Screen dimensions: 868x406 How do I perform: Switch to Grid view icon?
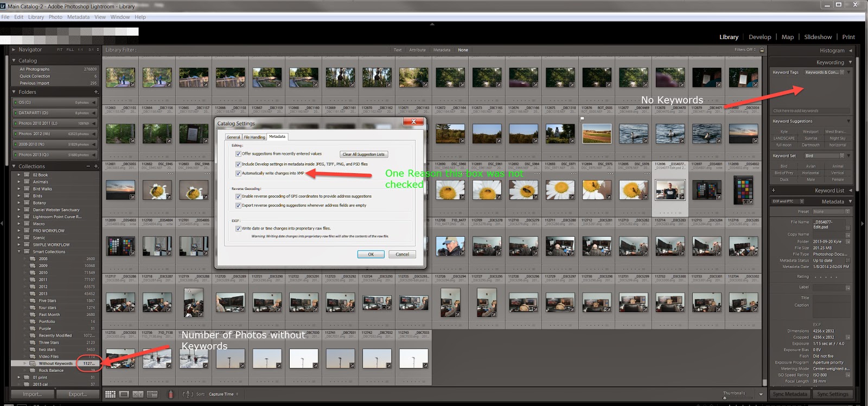point(110,395)
